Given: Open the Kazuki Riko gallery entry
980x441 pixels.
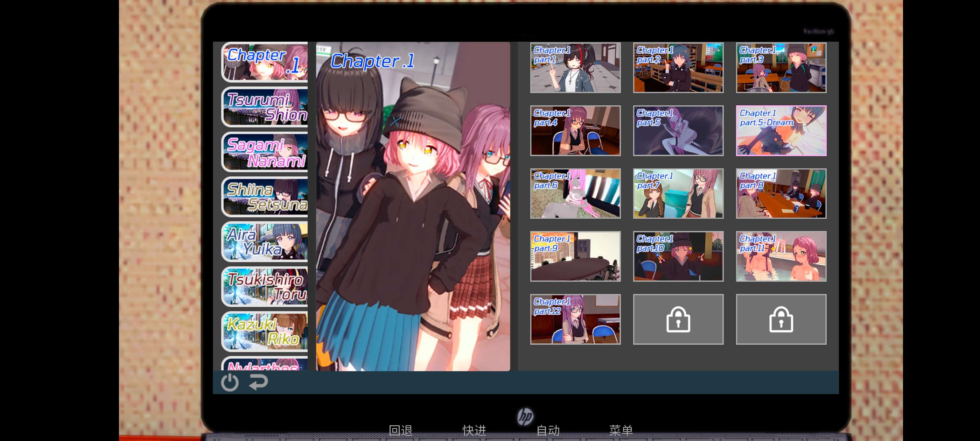Looking at the screenshot, I should (x=265, y=331).
